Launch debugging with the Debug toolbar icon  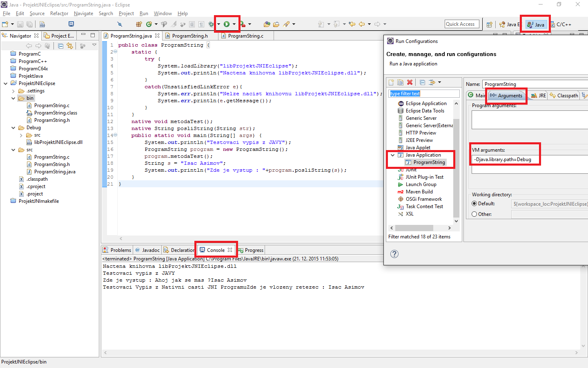[x=212, y=24]
